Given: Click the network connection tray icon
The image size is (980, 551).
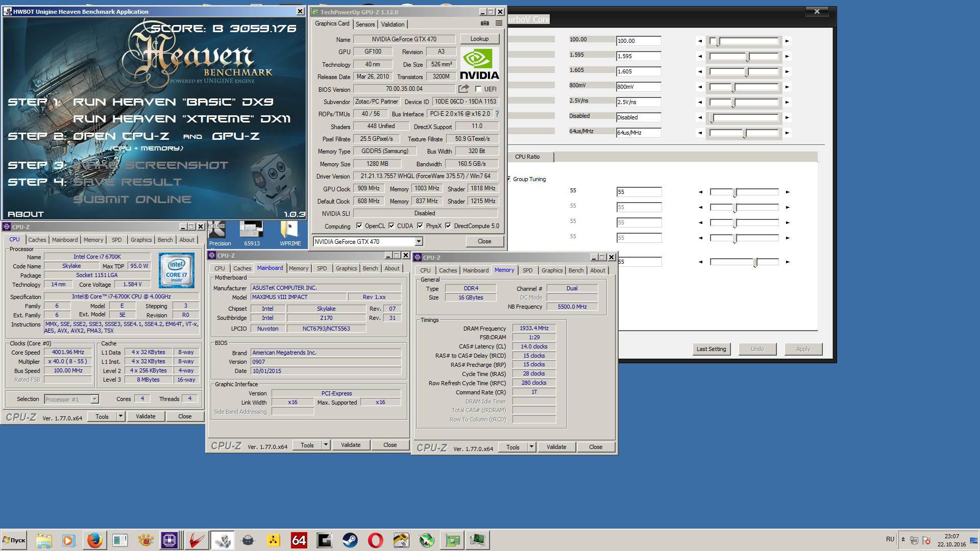Looking at the screenshot, I should [914, 540].
